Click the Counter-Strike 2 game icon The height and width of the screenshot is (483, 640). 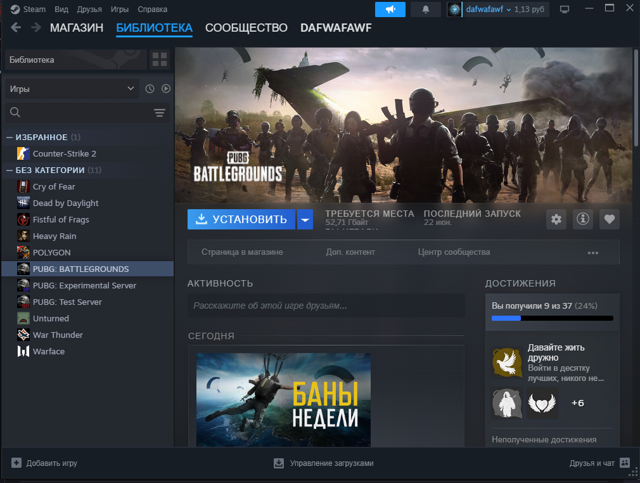click(x=23, y=154)
